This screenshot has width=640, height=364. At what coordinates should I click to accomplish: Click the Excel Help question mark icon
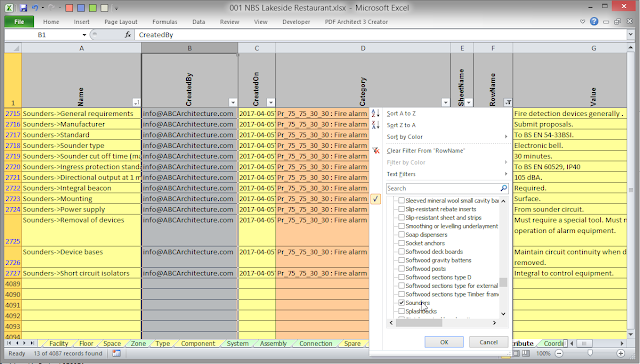[594, 22]
